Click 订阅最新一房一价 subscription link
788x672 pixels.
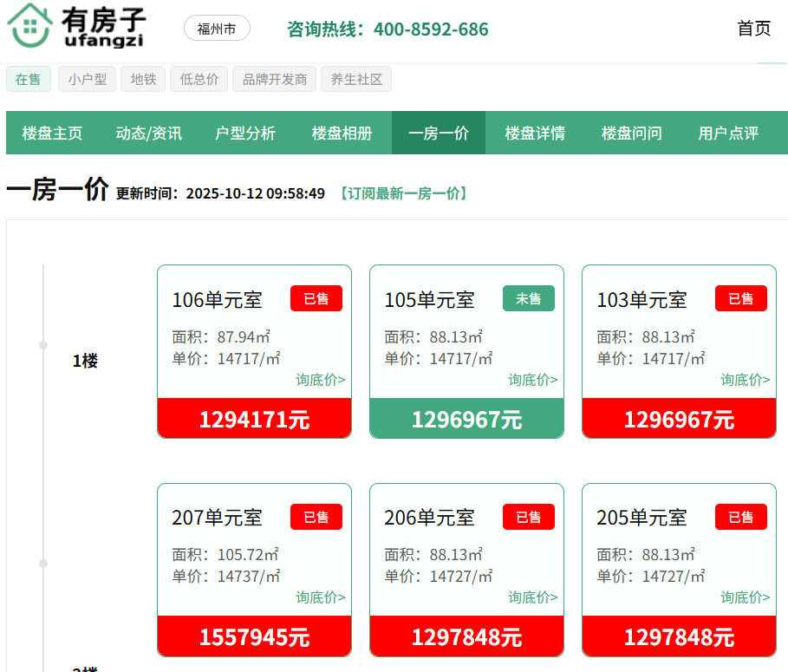tap(403, 193)
